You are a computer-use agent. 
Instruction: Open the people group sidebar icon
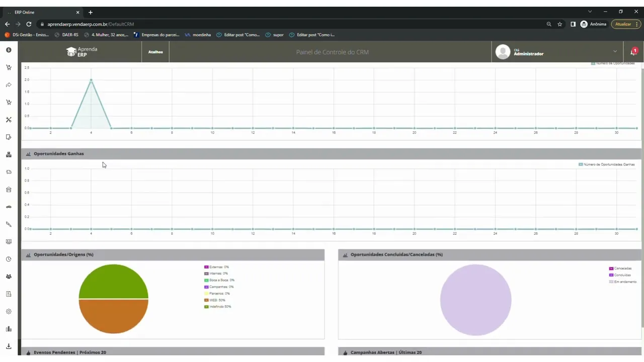[x=9, y=277]
